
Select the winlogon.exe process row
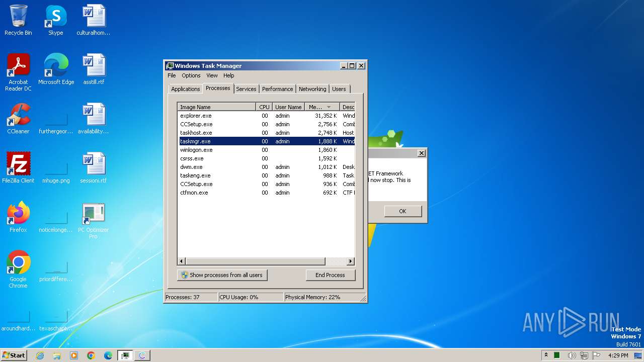pyautogui.click(x=267, y=150)
